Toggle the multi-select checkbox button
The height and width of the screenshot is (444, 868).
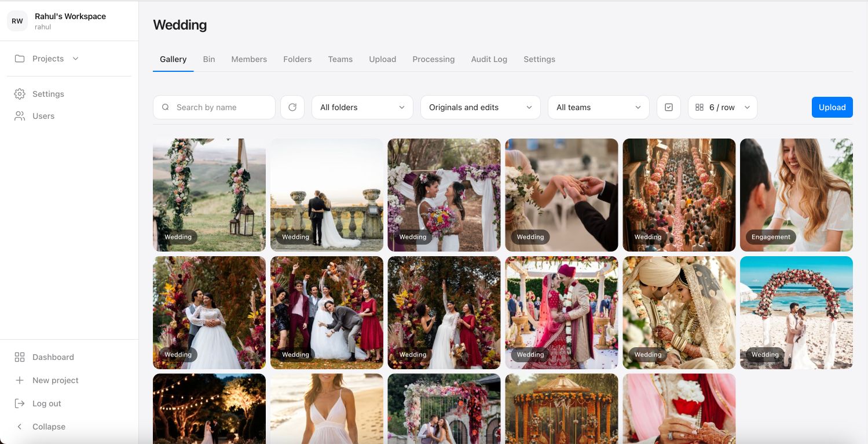click(669, 107)
